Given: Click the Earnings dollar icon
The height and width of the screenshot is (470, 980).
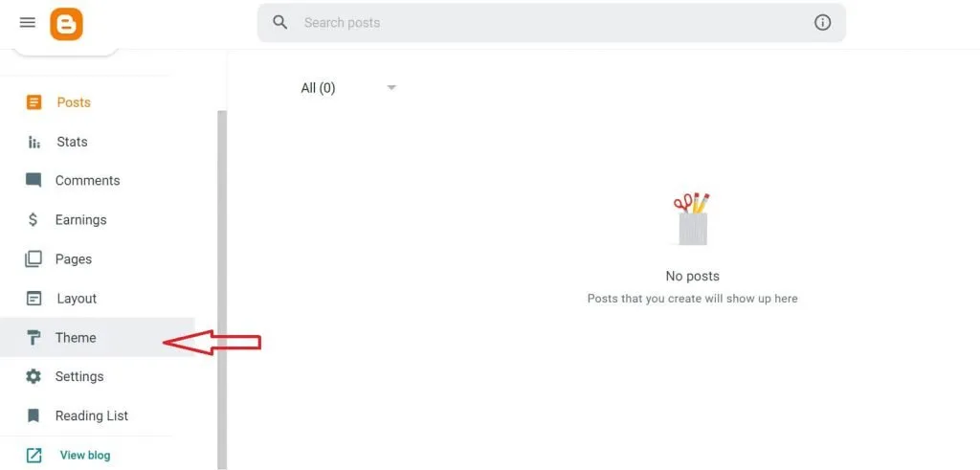Looking at the screenshot, I should tap(33, 219).
